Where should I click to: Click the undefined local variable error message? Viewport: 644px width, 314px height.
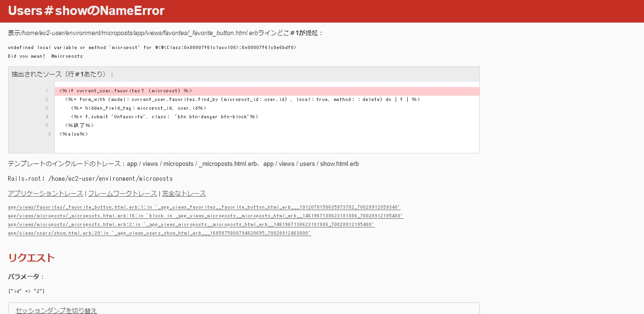pos(152,48)
